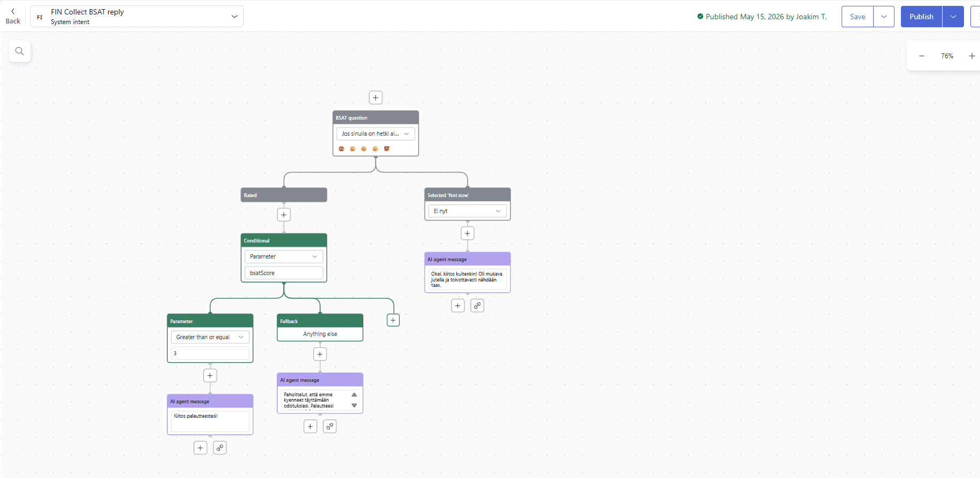Click the 76% zoom level value
Screen dimensions: 980x478
pyautogui.click(x=947, y=56)
